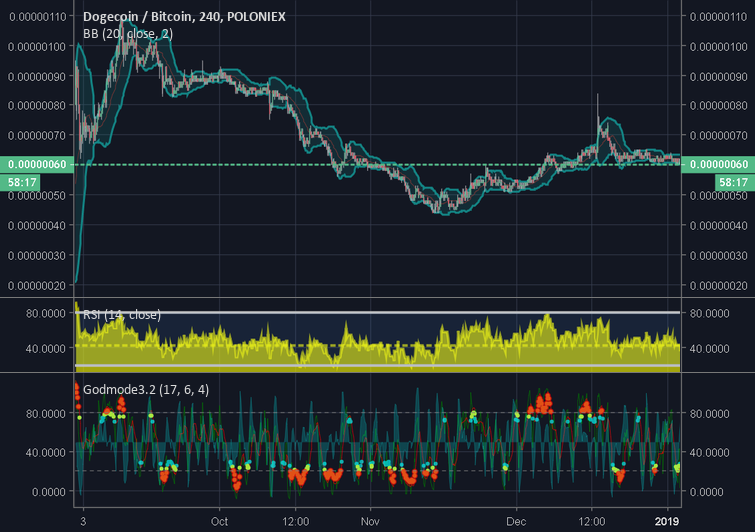
Task: Click Godmode pane 40.0000 label on right axis
Action: (709, 453)
